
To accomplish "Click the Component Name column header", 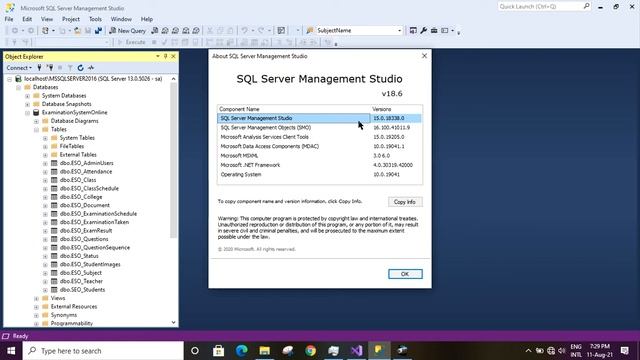I will [x=294, y=109].
